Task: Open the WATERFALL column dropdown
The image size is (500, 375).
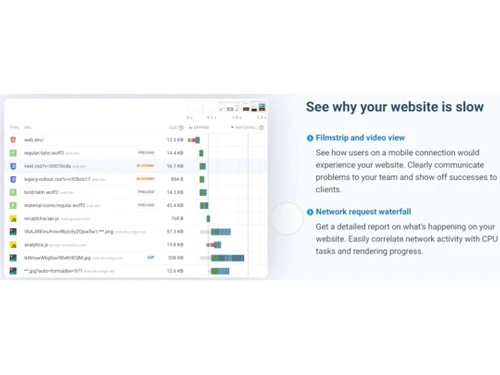Action: (x=244, y=128)
